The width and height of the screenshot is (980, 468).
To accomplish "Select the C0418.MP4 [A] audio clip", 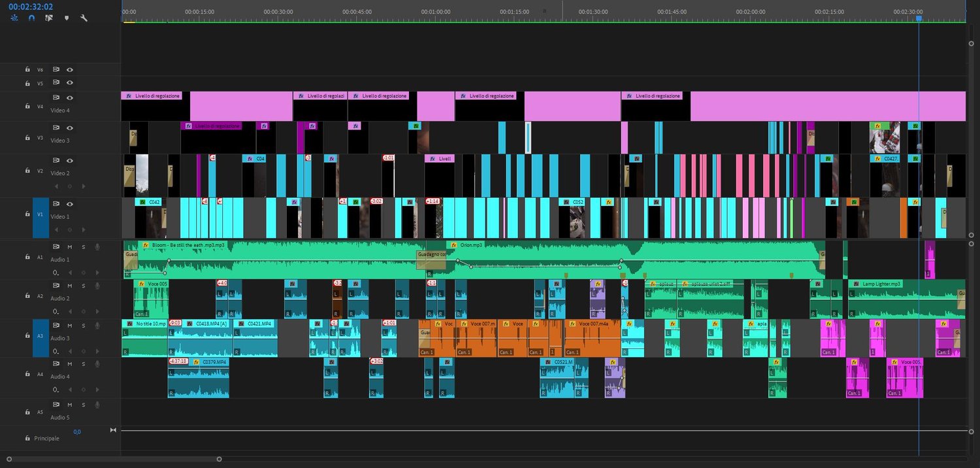I will coord(201,338).
